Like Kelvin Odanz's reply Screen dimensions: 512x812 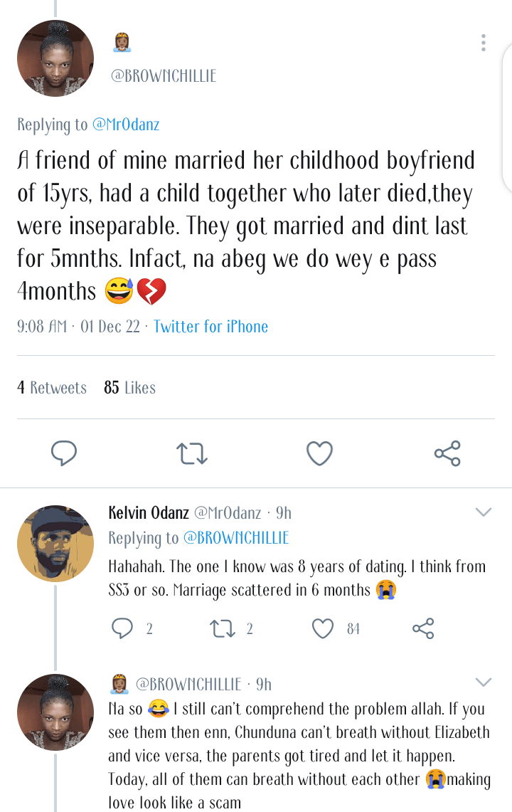(324, 628)
